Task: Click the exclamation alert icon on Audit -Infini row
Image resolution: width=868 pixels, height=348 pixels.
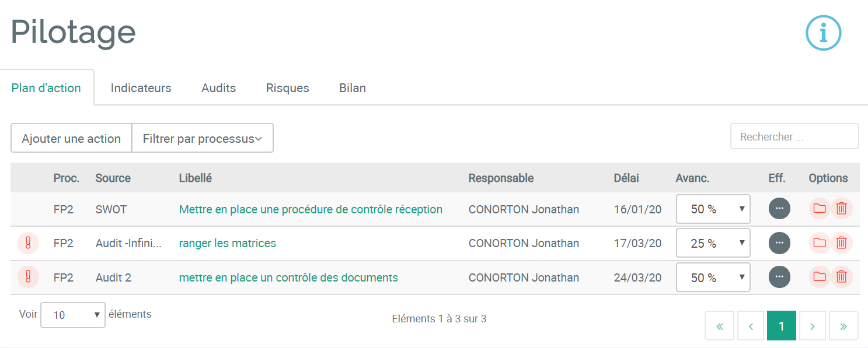Action: tap(28, 243)
